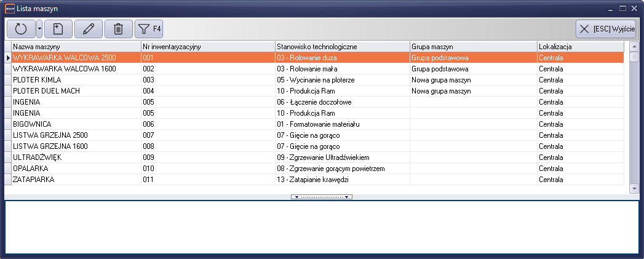The width and height of the screenshot is (644, 259).
Task: Sort by Nazwa maszyny column header
Action: point(76,47)
